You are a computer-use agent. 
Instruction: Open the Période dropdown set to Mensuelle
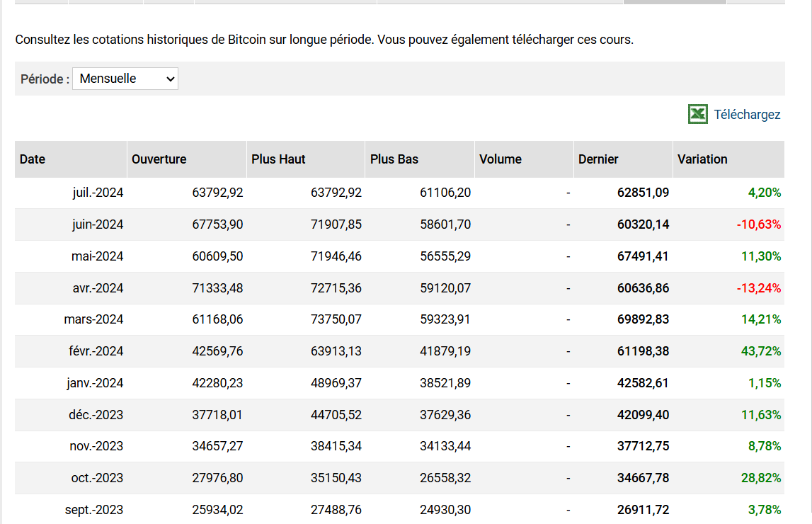click(x=125, y=79)
